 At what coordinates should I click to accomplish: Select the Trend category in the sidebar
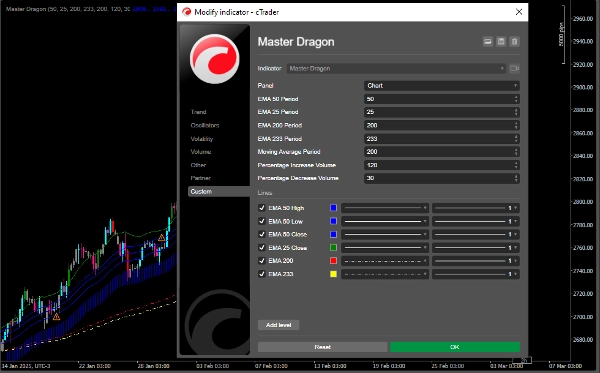pos(199,112)
